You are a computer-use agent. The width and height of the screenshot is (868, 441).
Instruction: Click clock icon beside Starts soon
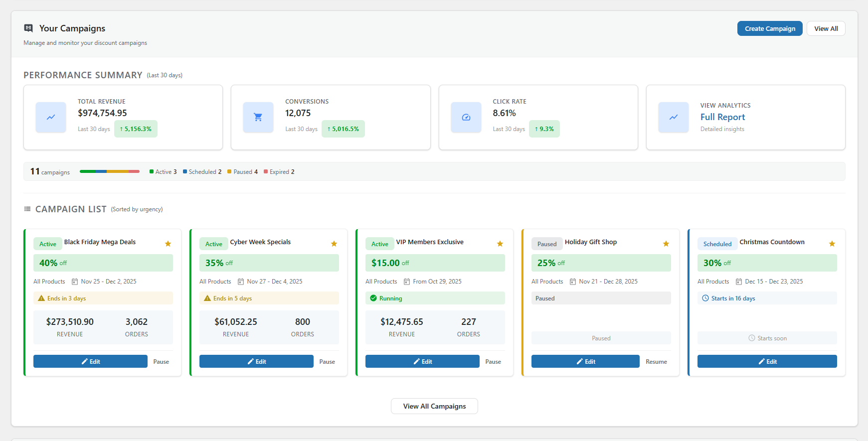click(752, 338)
